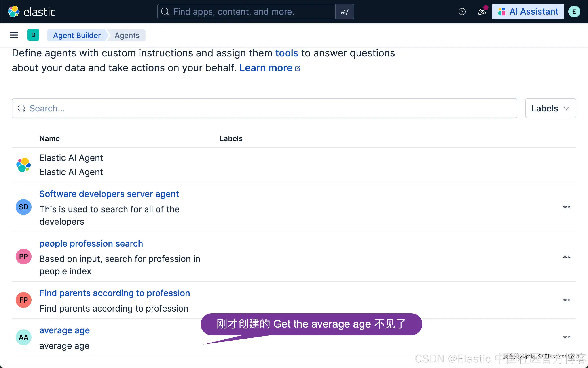
Task: Expand the Labels filter dropdown
Action: pos(550,108)
